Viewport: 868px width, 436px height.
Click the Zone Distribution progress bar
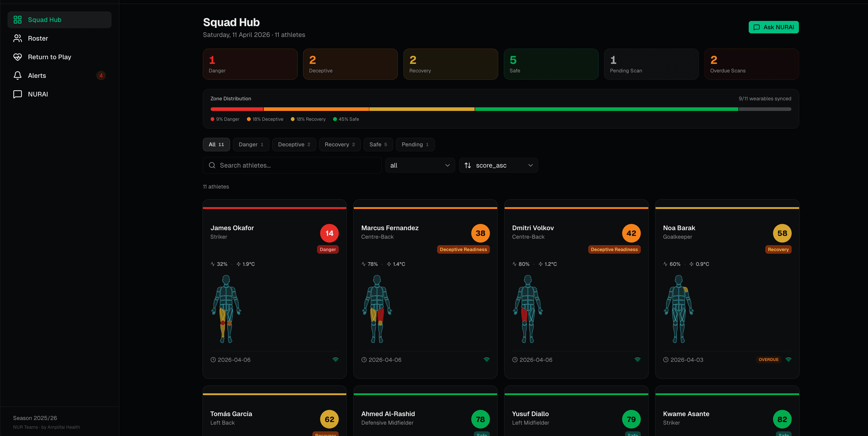[500, 109]
